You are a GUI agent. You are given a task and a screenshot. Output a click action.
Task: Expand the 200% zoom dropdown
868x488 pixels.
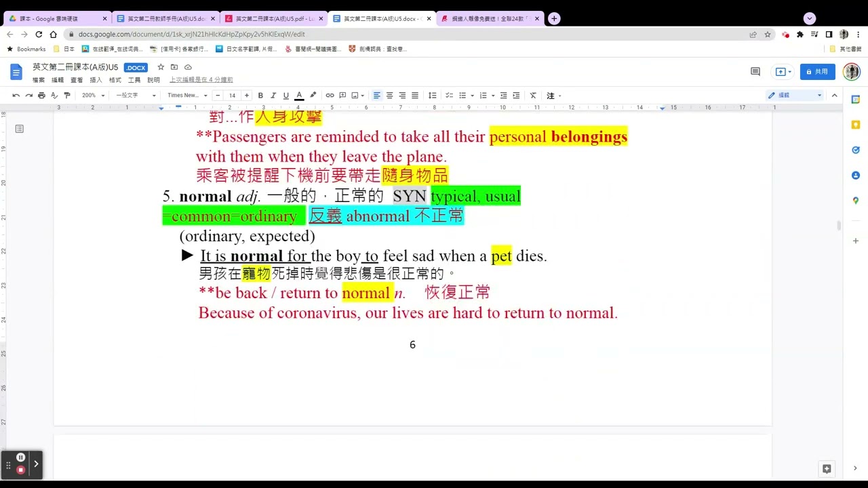click(x=94, y=96)
